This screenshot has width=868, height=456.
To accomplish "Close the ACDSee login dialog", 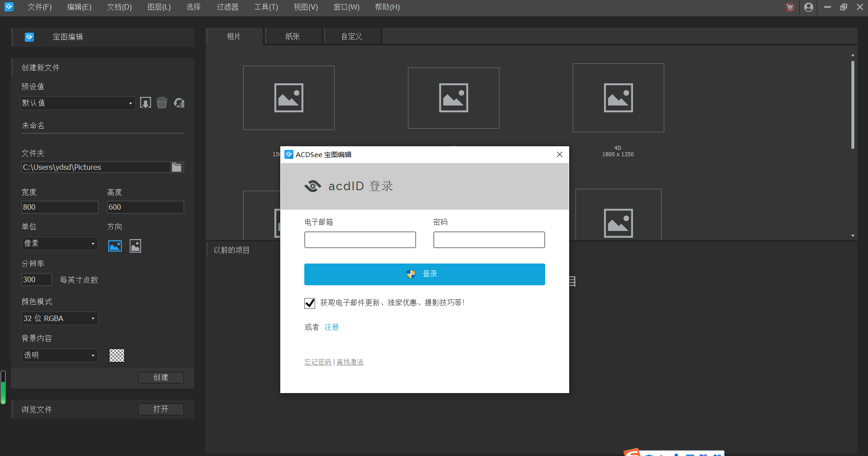I will coord(560,154).
